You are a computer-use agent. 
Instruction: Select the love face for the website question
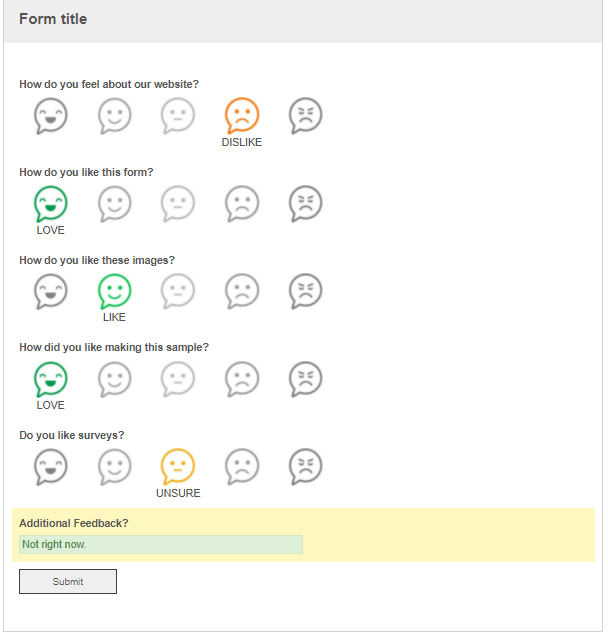(51, 116)
